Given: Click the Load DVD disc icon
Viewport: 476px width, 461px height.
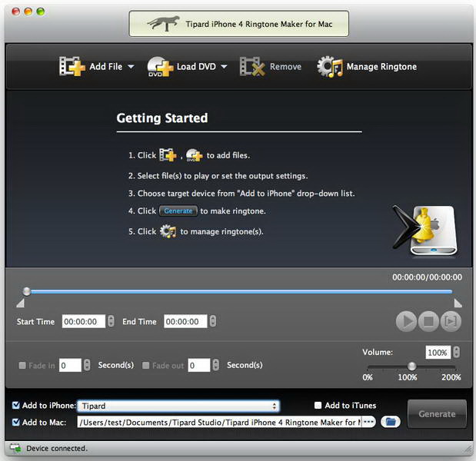Looking at the screenshot, I should pos(160,66).
